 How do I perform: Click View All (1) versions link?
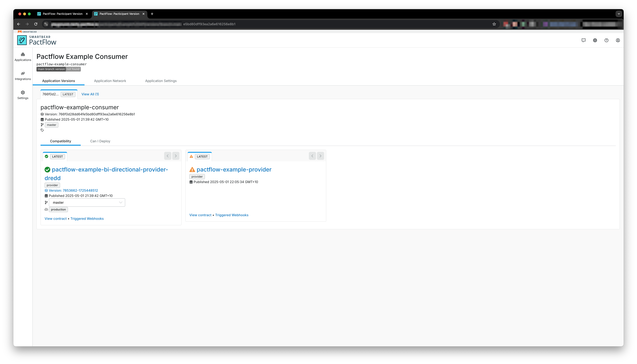pos(90,94)
